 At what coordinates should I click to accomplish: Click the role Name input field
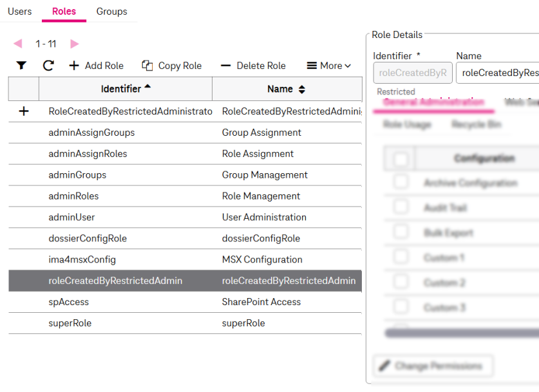pyautogui.click(x=497, y=73)
